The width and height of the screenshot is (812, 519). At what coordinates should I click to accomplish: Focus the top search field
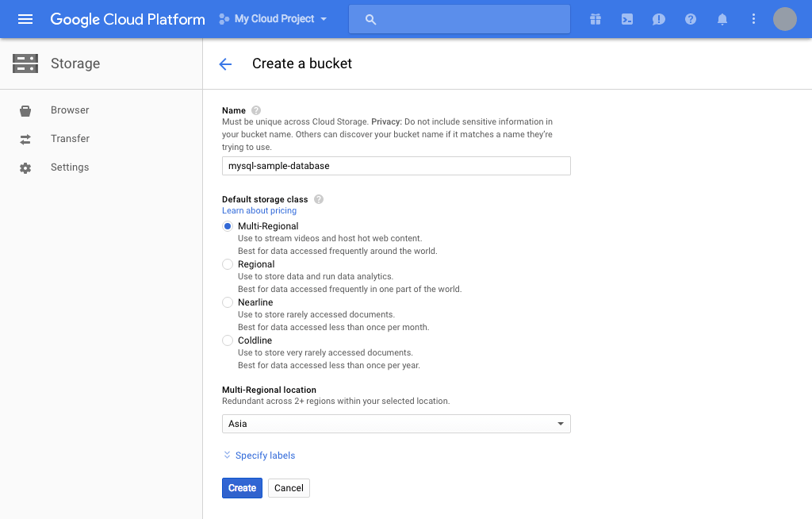pos(459,19)
